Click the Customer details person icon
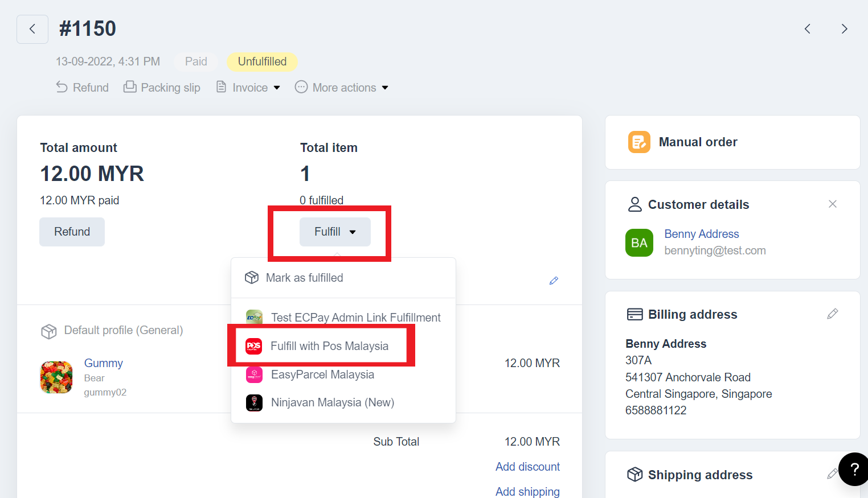 pyautogui.click(x=634, y=204)
